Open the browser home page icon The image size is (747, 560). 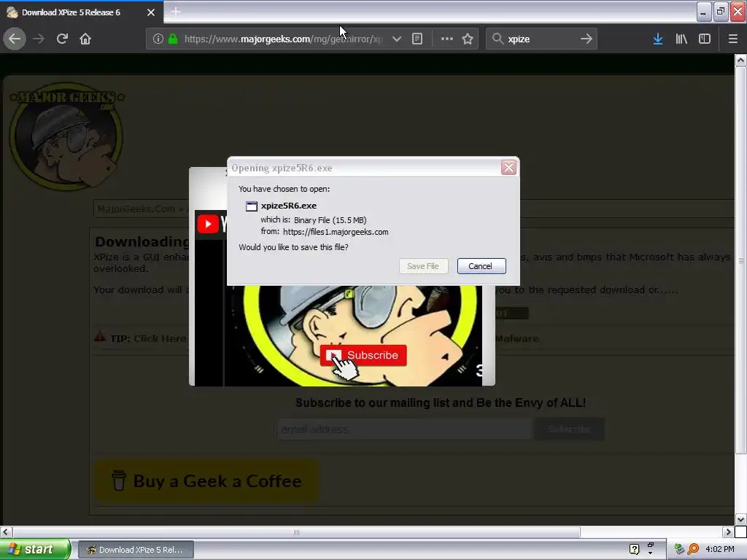point(85,39)
